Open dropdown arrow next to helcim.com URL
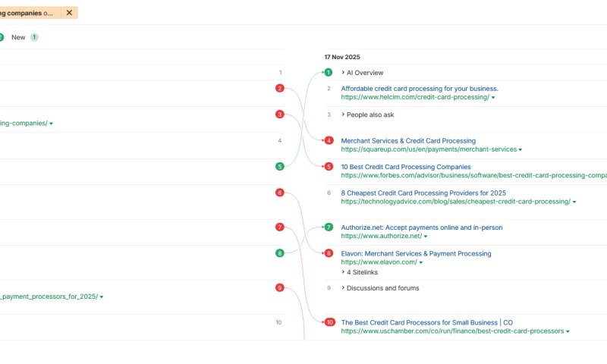 click(x=493, y=98)
